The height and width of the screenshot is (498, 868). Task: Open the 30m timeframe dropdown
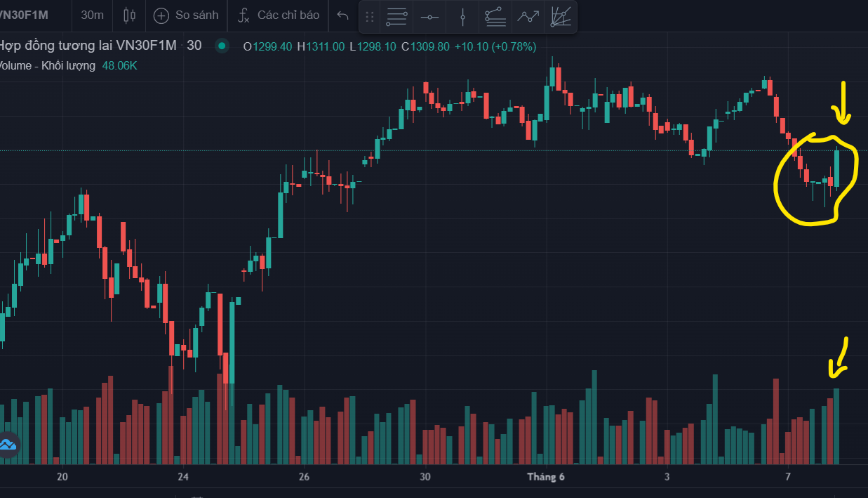[92, 15]
